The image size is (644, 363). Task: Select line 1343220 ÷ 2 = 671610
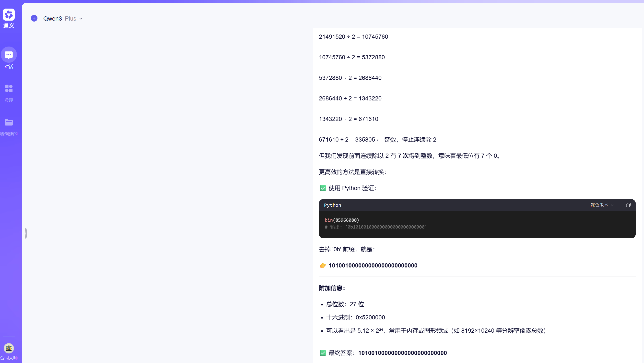(x=349, y=119)
